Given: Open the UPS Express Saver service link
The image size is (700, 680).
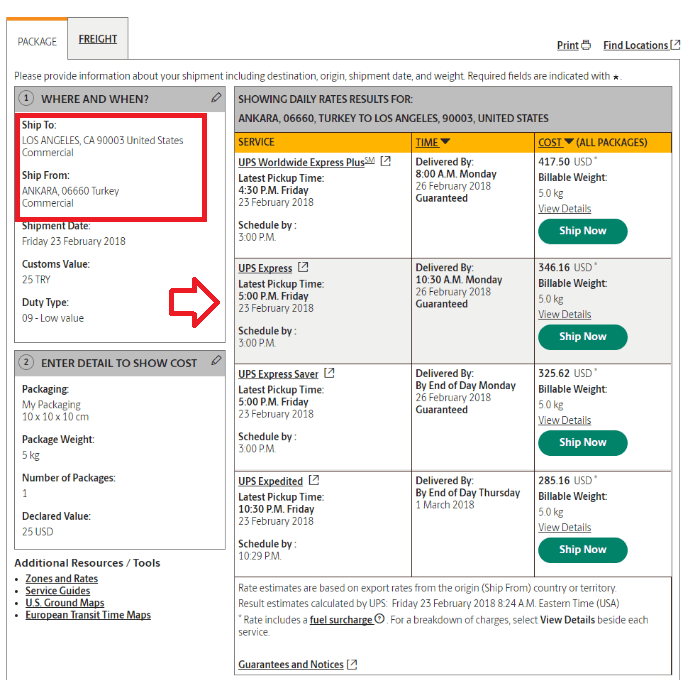Looking at the screenshot, I should [278, 374].
